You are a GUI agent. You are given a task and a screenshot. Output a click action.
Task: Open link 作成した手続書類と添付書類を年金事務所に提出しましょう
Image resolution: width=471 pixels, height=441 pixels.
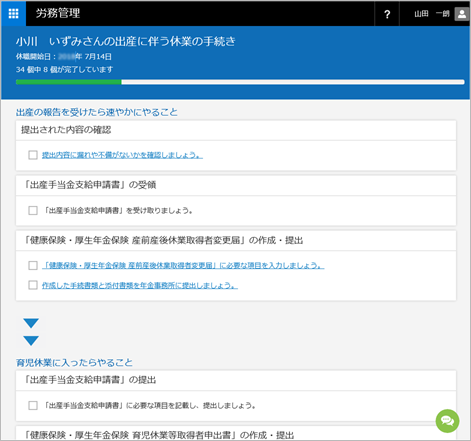click(140, 286)
